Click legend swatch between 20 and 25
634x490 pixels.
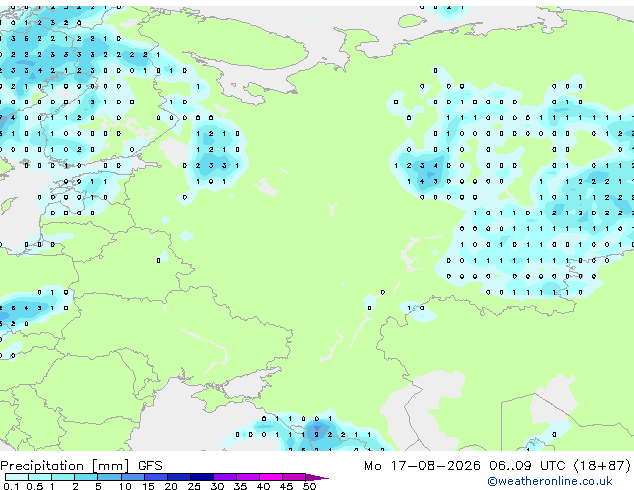(x=179, y=477)
